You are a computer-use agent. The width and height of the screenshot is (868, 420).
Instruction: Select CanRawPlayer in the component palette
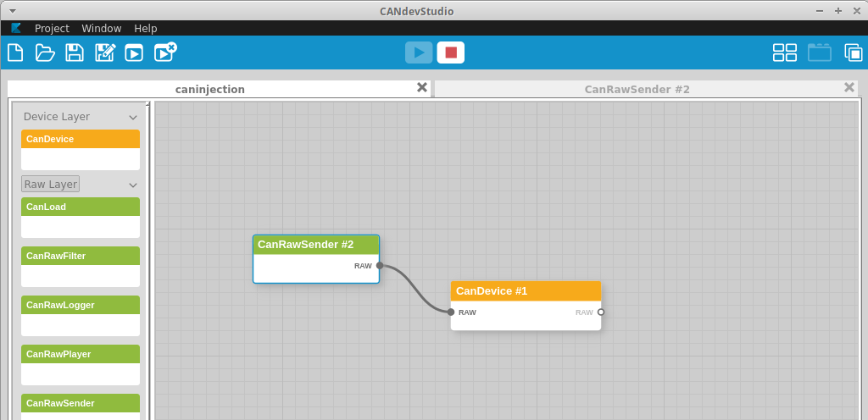(x=81, y=365)
